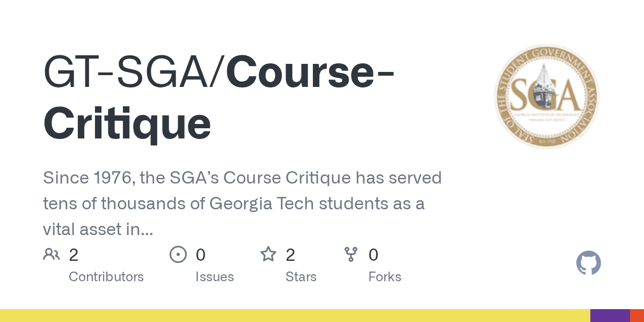Click the issues count 0

pos(201,255)
